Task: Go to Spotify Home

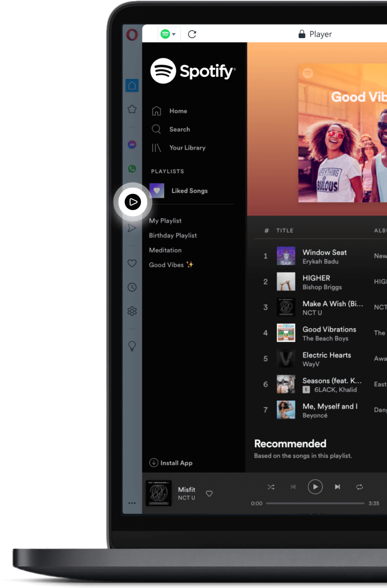Action: point(178,111)
